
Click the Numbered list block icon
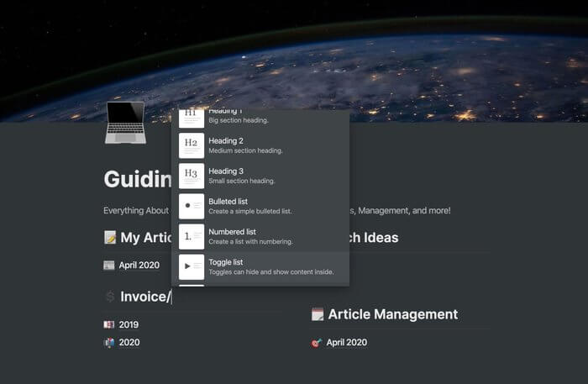pyautogui.click(x=192, y=236)
